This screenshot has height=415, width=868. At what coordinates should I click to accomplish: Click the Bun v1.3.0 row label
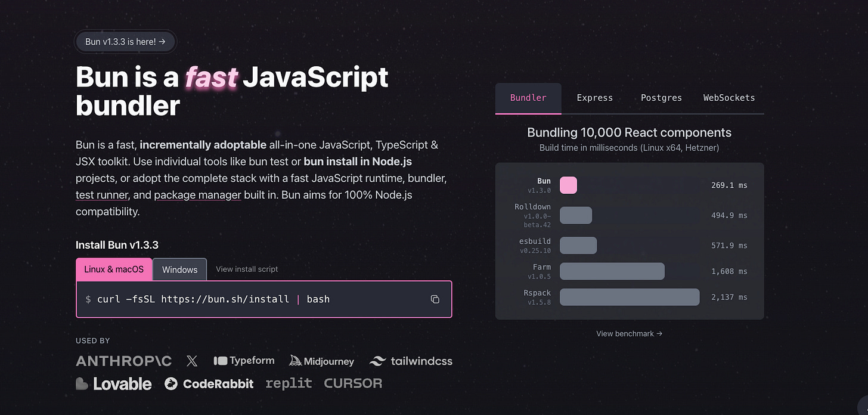(x=539, y=185)
